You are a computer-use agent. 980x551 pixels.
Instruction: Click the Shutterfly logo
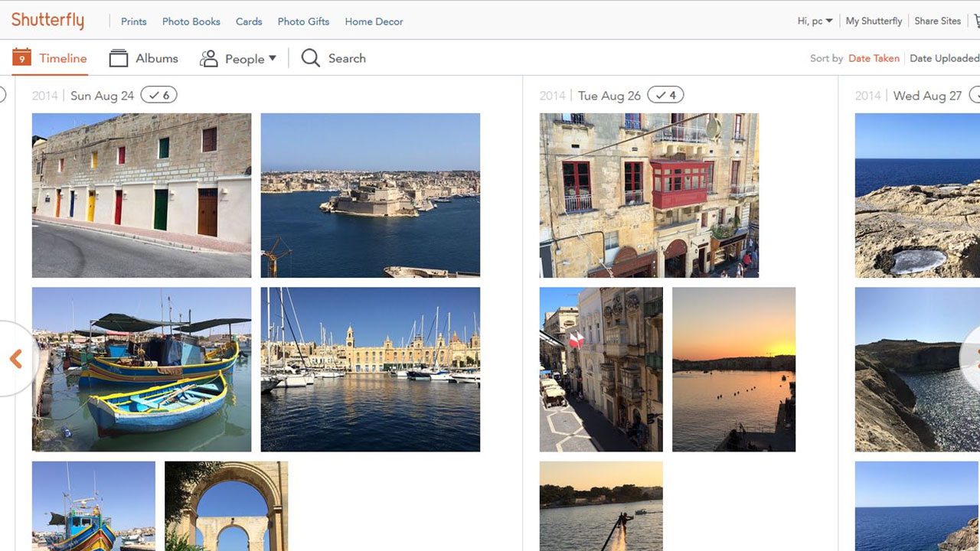pyautogui.click(x=47, y=21)
